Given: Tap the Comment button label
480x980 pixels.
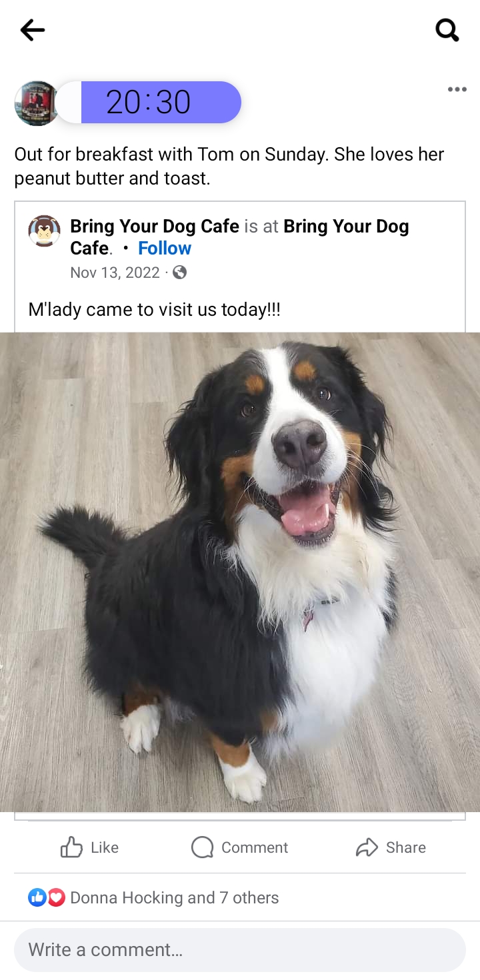Looking at the screenshot, I should (x=255, y=847).
